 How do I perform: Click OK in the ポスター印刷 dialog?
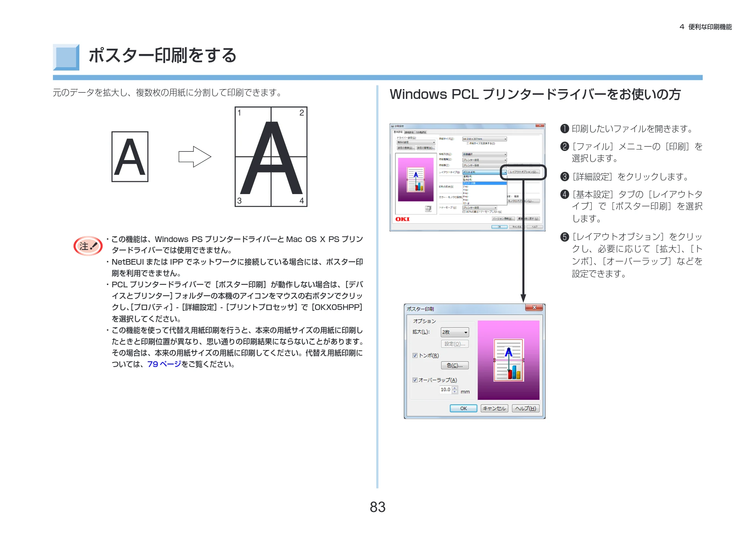464,408
